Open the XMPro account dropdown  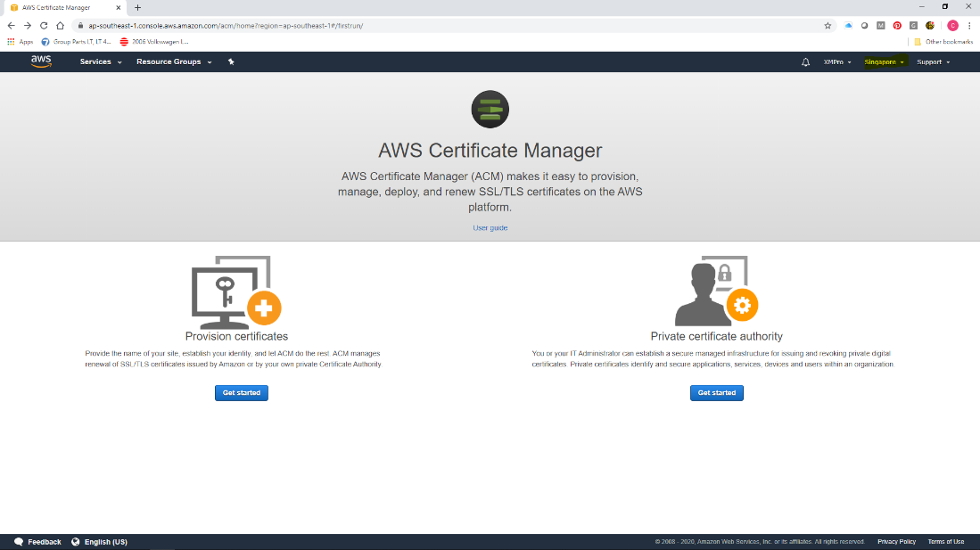coord(836,62)
